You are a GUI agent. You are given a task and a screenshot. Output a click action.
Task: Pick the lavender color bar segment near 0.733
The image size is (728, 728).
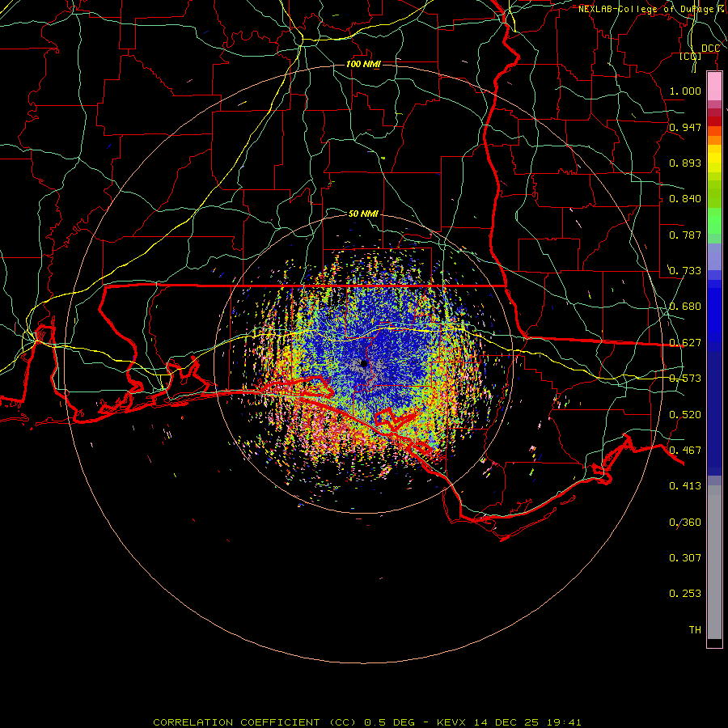[x=714, y=256]
